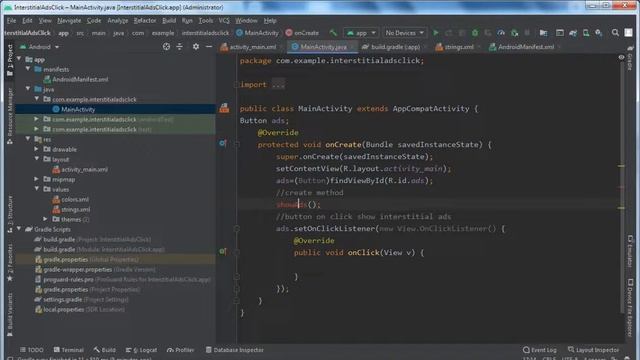Click the onCreate breadcrumb in navigation bar

tap(302, 33)
